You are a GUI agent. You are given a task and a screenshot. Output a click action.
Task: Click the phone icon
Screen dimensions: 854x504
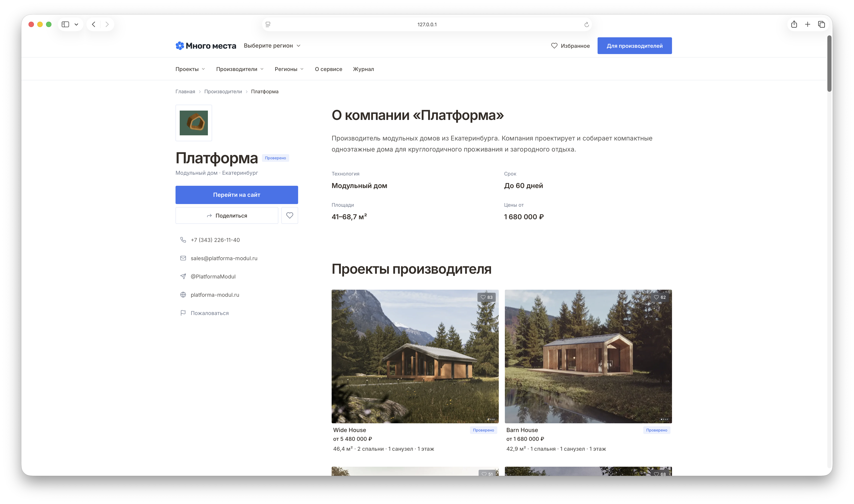pyautogui.click(x=183, y=240)
